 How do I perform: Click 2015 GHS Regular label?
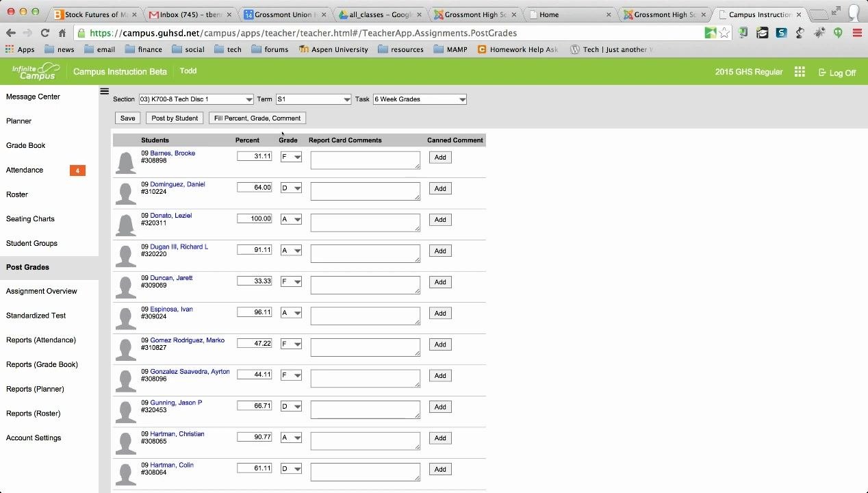click(749, 72)
